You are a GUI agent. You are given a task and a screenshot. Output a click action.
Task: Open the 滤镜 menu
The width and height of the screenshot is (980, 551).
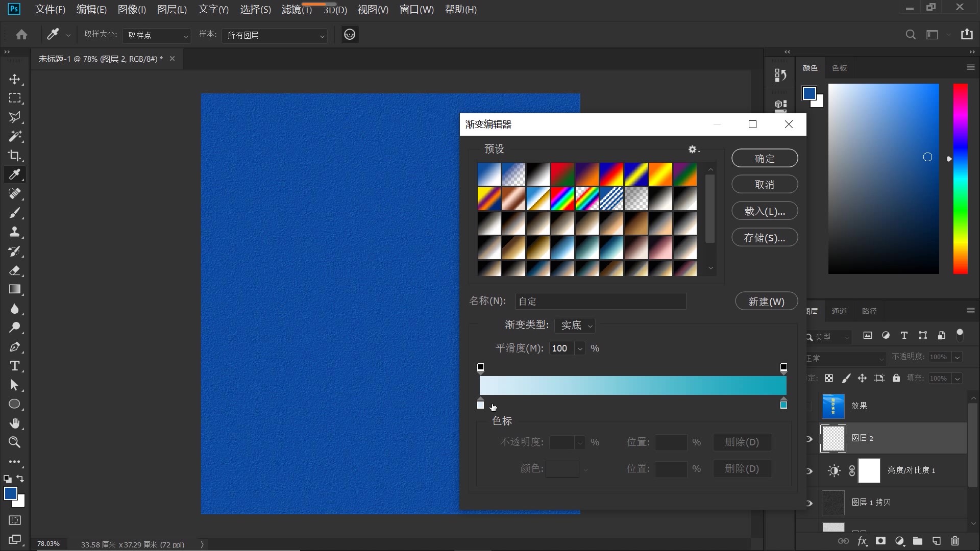coord(296,9)
